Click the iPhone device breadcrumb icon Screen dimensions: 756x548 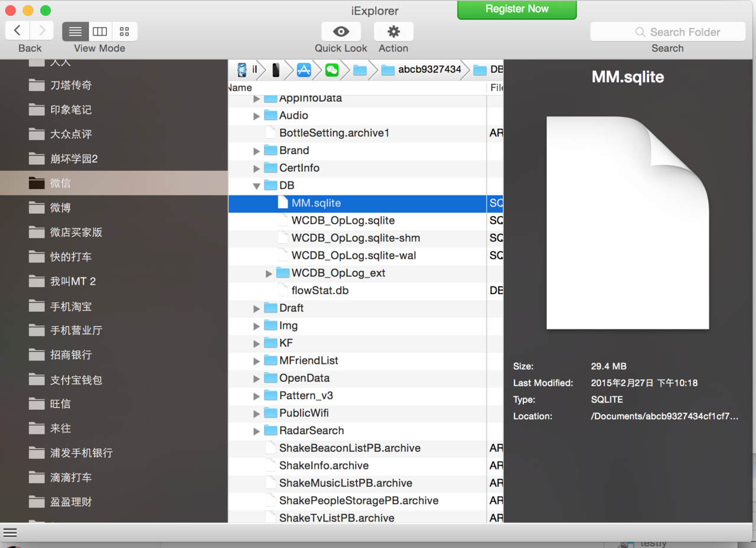242,70
